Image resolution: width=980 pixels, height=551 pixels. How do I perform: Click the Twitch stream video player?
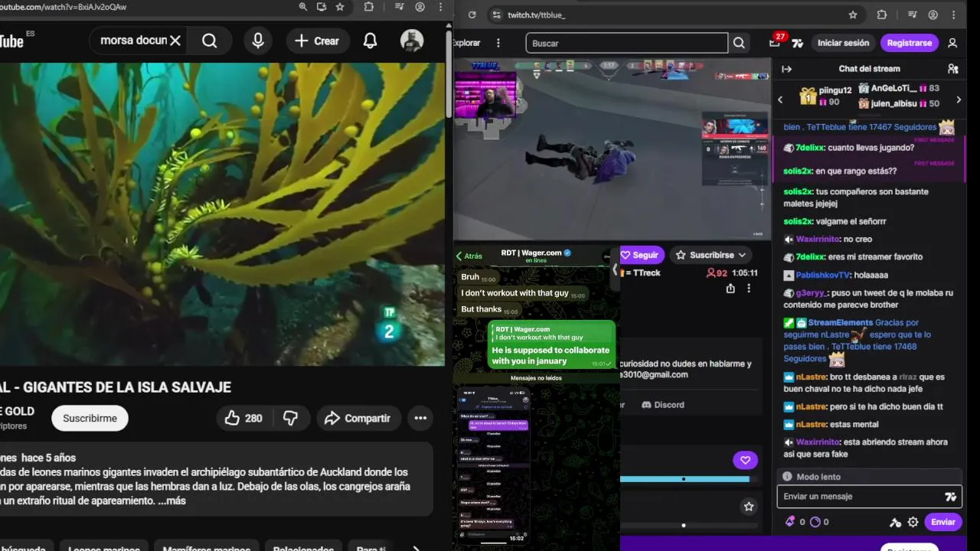click(x=612, y=149)
